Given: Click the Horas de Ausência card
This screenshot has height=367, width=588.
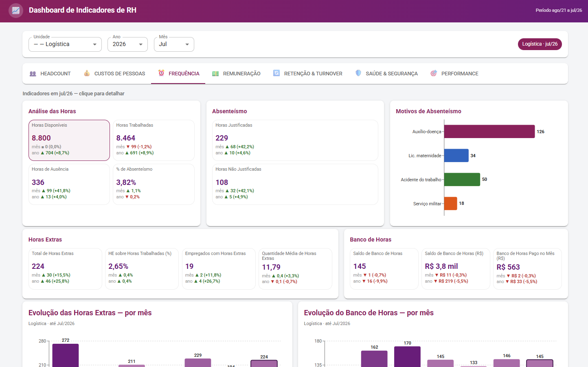Looking at the screenshot, I should pyautogui.click(x=69, y=184).
